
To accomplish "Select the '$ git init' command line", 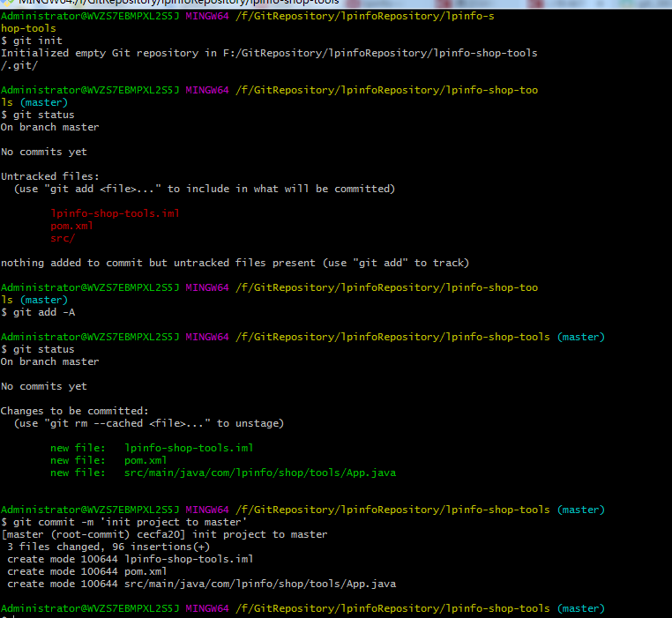I will (32, 41).
